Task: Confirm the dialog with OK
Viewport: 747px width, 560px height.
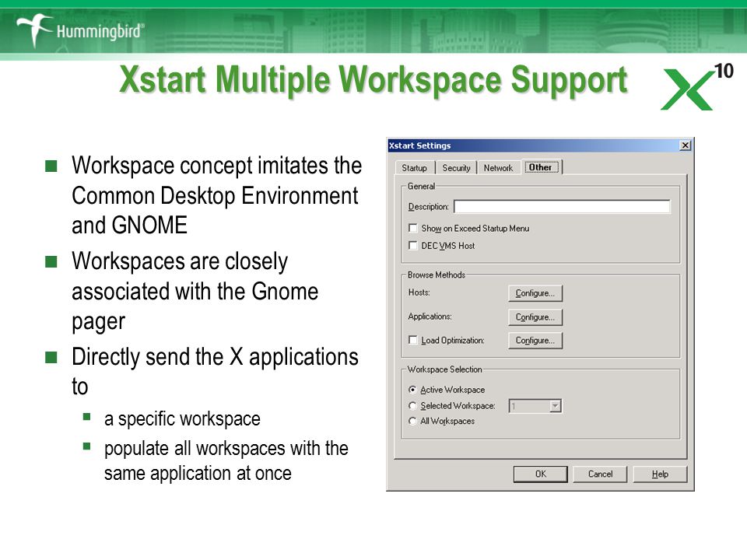Action: pyautogui.click(x=540, y=474)
